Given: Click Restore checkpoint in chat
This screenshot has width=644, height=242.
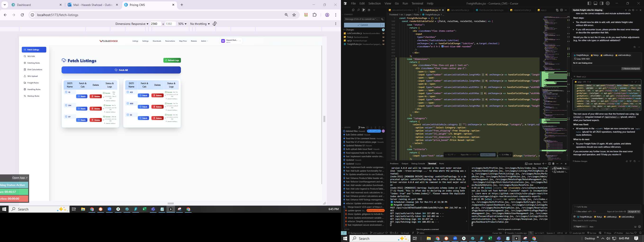Looking at the screenshot, I should [x=631, y=69].
